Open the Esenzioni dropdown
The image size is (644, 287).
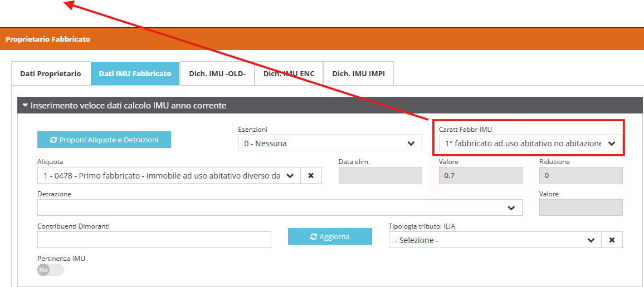point(330,143)
